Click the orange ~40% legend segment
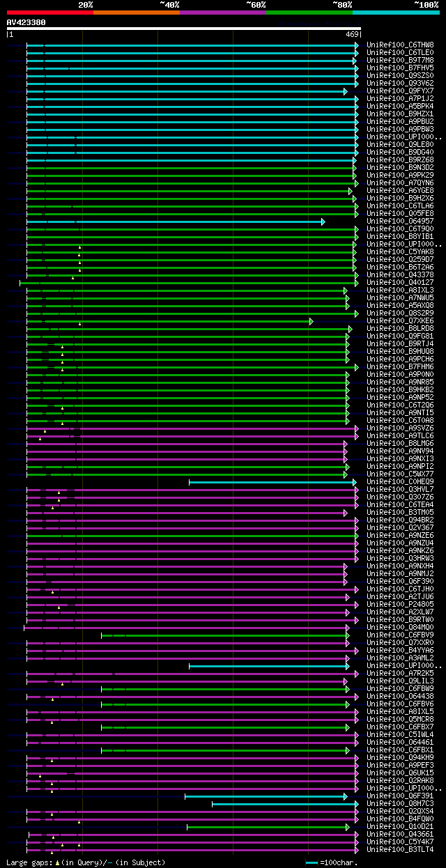 point(136,13)
